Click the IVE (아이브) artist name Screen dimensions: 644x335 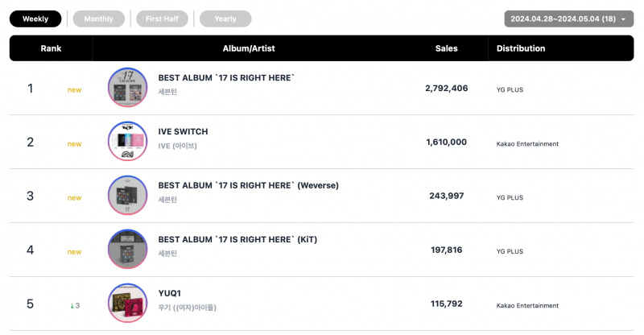[x=177, y=146]
